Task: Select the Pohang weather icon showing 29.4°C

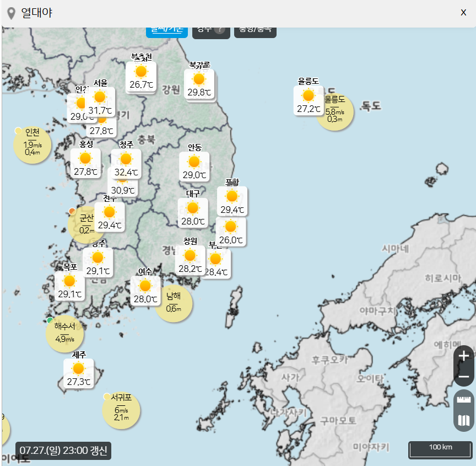Action: pyautogui.click(x=232, y=197)
